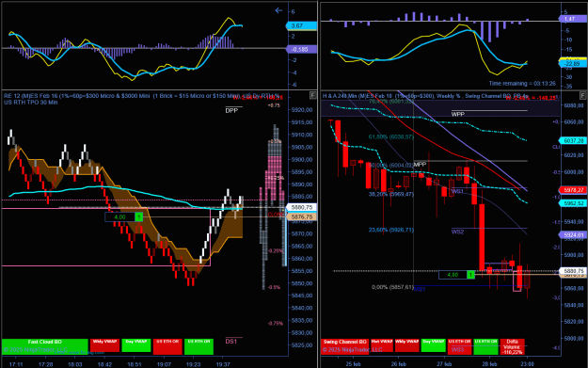Click the -22,89 value marker in right indicator
588x368 pixels.
(573, 64)
